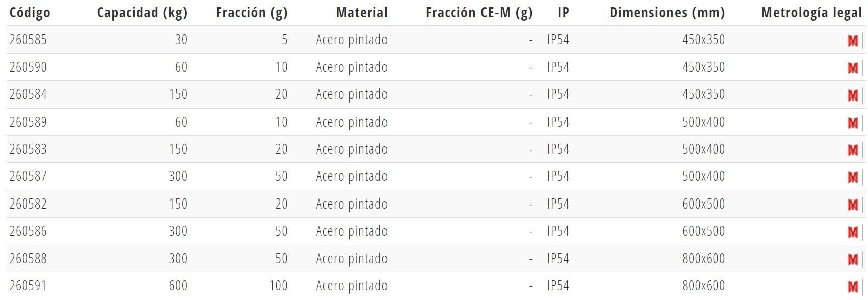This screenshot has height=300, width=868.
Task: Click the metrology icon for code 260582
Action: 853,205
